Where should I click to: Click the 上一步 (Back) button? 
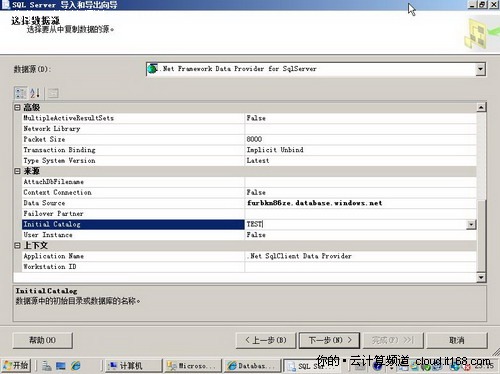click(x=266, y=340)
